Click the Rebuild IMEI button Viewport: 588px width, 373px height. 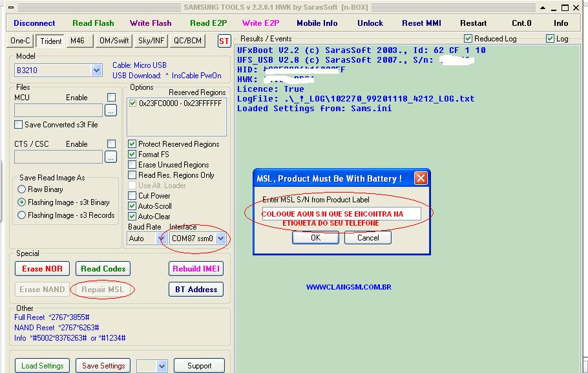[x=196, y=269]
